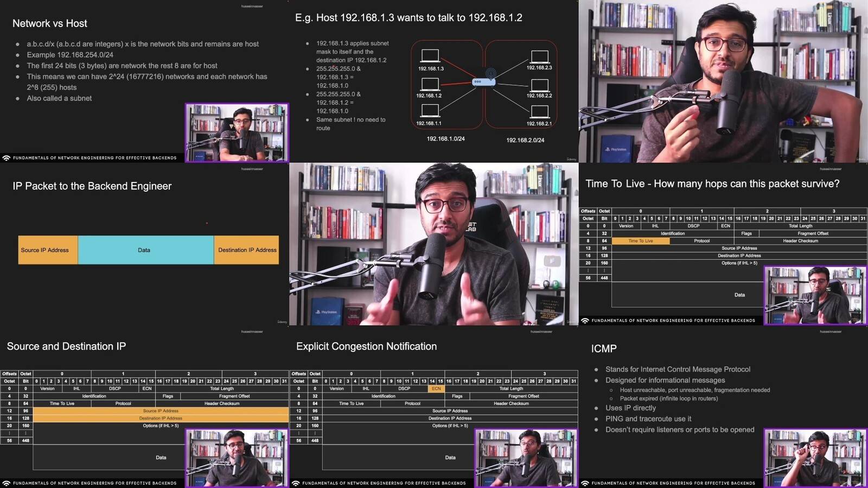Click the wifi logo in Network vs Host footer
The width and height of the screenshot is (868, 488).
pyautogui.click(x=7, y=158)
